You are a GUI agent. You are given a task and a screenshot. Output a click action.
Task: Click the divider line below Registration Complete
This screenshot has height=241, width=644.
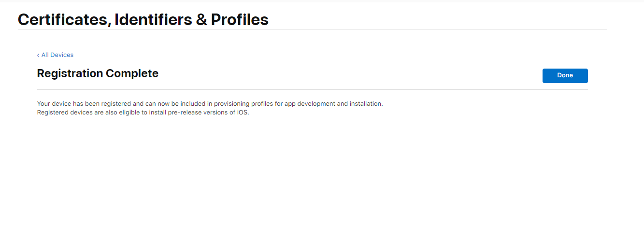tap(312, 90)
